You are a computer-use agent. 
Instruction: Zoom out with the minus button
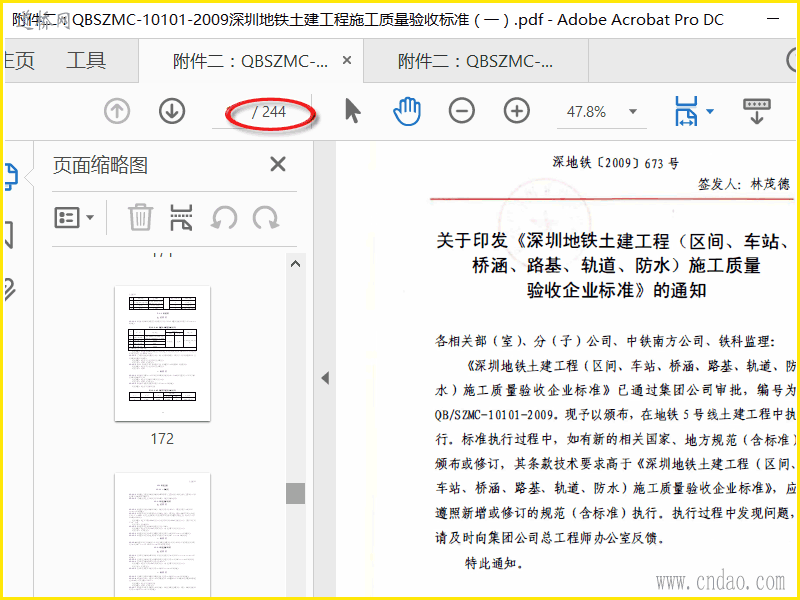[x=462, y=111]
